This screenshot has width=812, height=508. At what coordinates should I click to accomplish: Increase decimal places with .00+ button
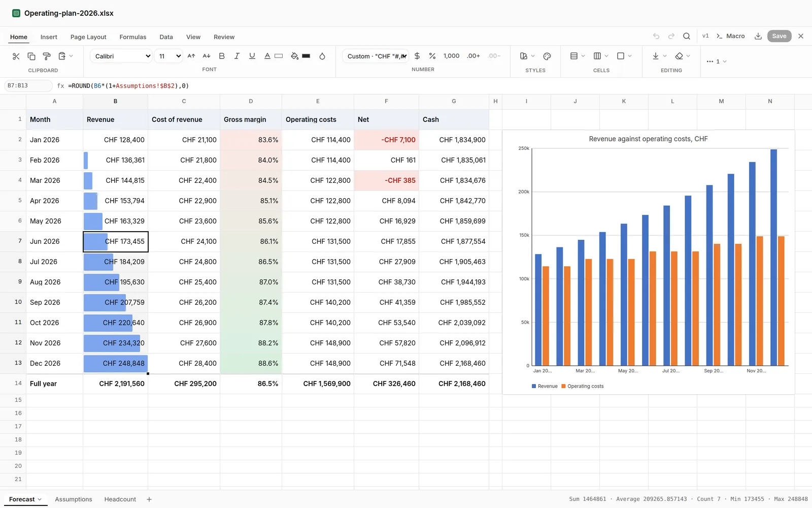pyautogui.click(x=473, y=56)
